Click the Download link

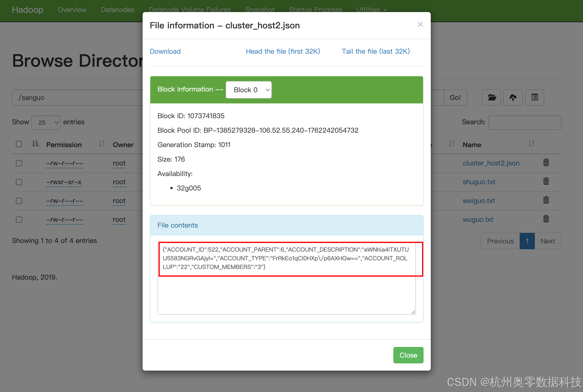[165, 51]
